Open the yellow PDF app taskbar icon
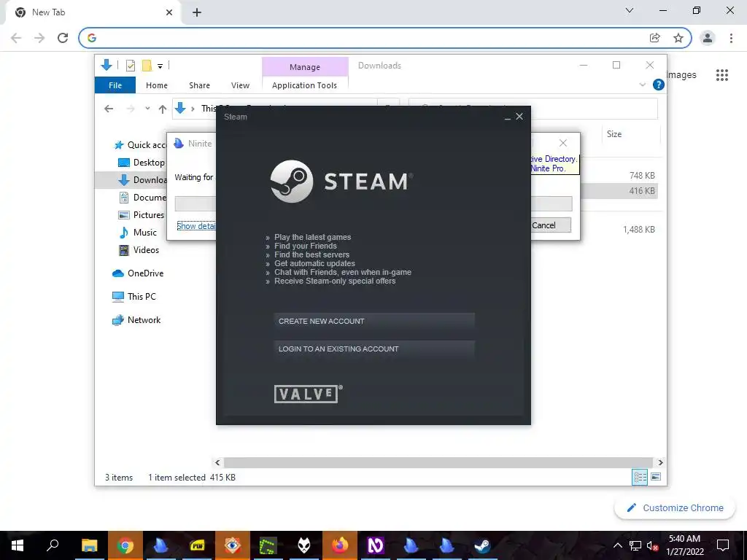Screen dimensions: 747x560 click(x=197, y=545)
